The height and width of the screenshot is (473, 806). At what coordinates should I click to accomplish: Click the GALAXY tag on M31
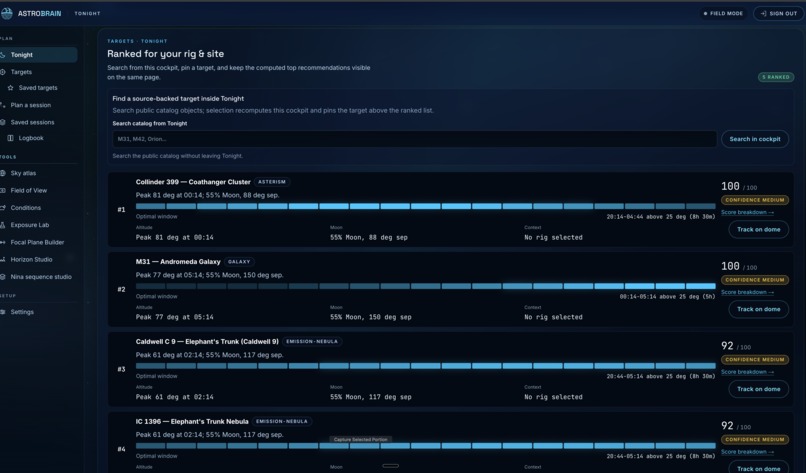point(239,262)
